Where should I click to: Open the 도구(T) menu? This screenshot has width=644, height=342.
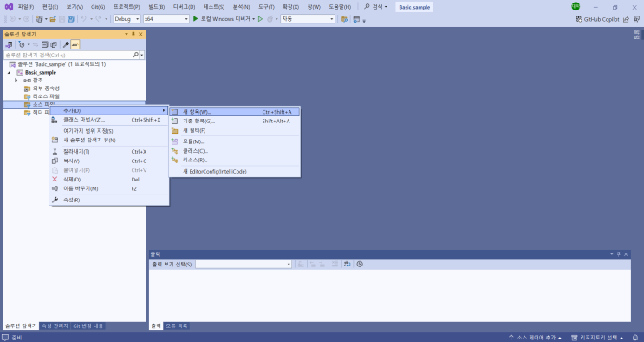(266, 7)
